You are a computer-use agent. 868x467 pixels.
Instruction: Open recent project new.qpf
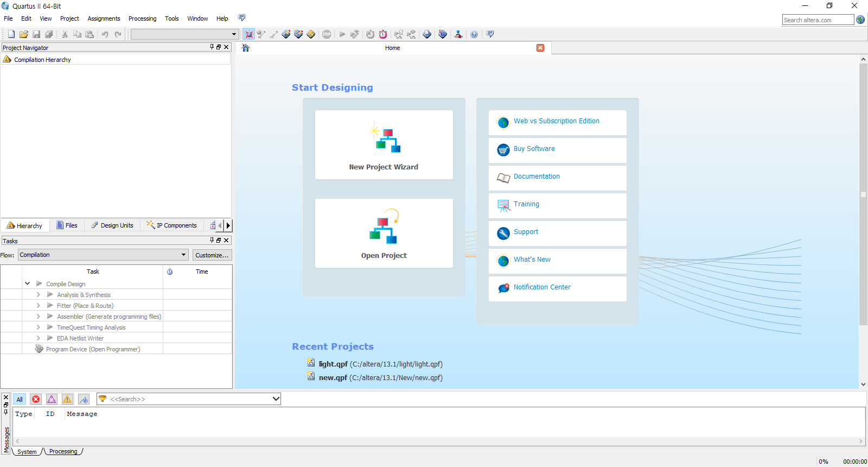tap(380, 377)
